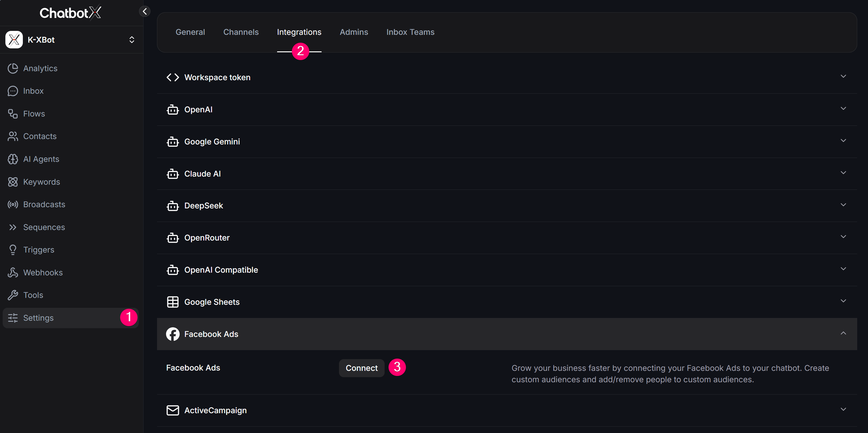Click the Facebook Ads header title
The width and height of the screenshot is (868, 433).
pyautogui.click(x=211, y=334)
